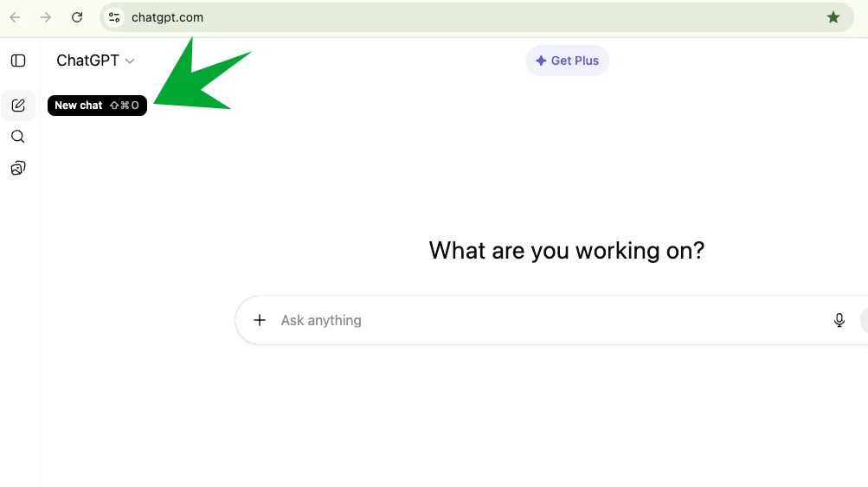
Task: Open the site information icon in address bar
Action: 114,17
